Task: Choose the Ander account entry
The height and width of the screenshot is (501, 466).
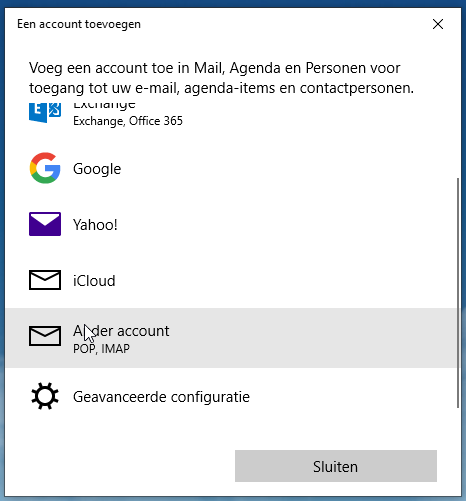Action: [231, 338]
